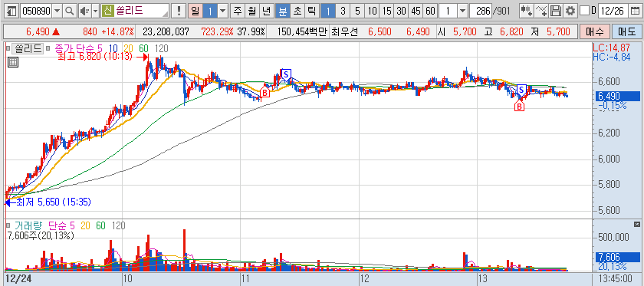Select the 분 minute period
The height and width of the screenshot is (286, 644).
(x=282, y=11)
